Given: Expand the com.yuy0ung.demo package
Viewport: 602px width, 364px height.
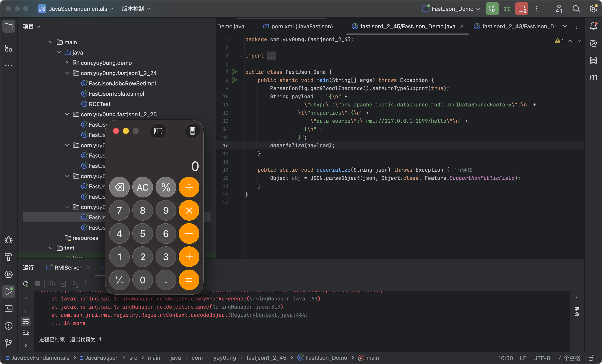Looking at the screenshot, I should click(67, 63).
